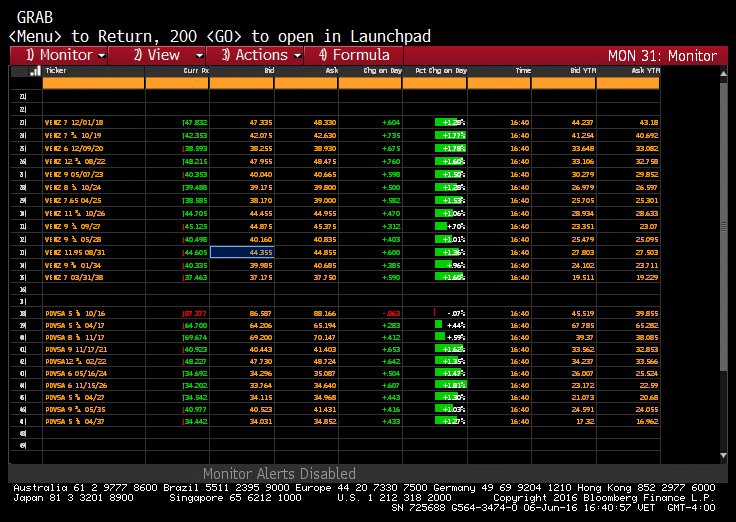Focus the orange field under Pct Chg on Day

click(435, 83)
